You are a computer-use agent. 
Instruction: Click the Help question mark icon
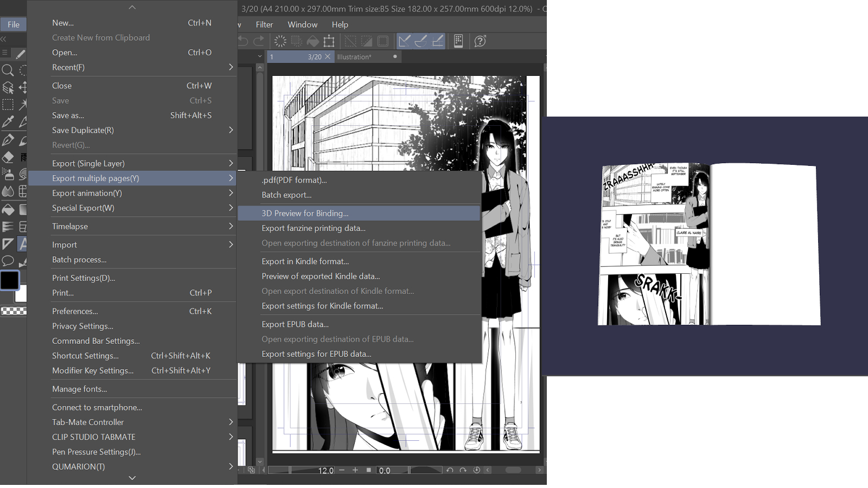[480, 41]
